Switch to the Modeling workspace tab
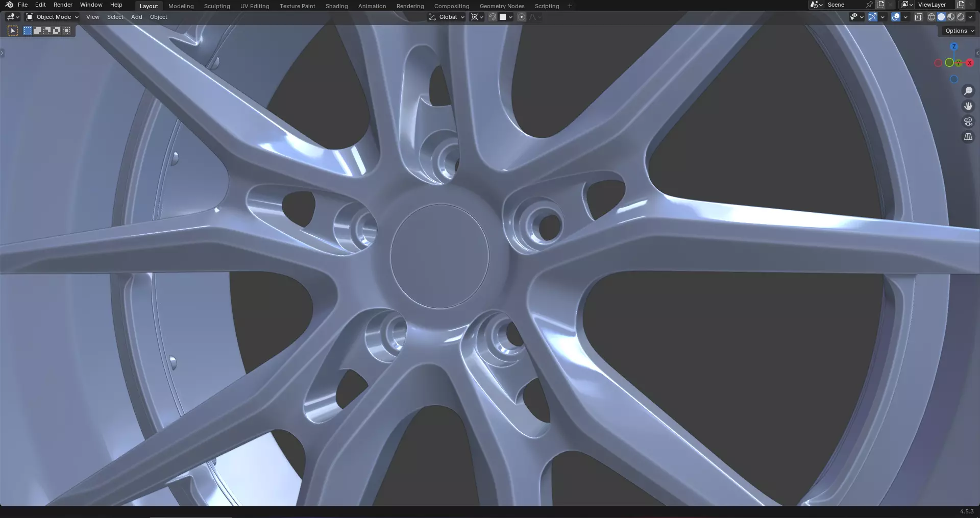 pyautogui.click(x=181, y=6)
